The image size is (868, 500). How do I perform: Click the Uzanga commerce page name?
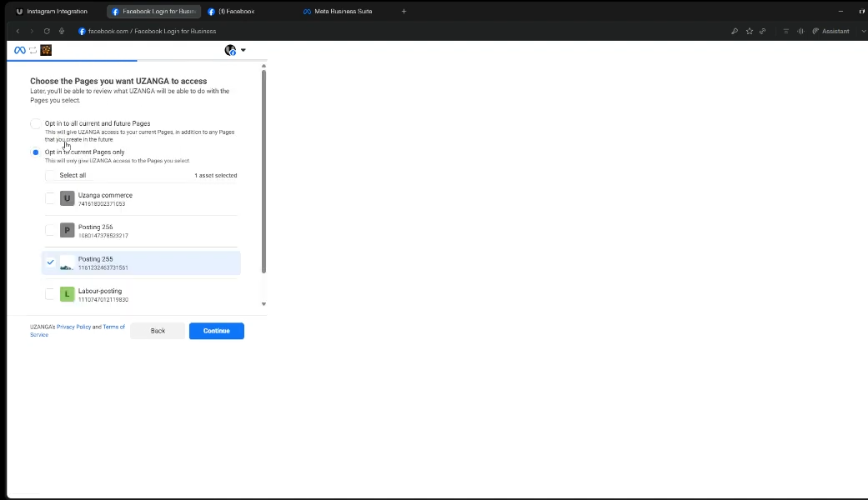click(x=105, y=195)
